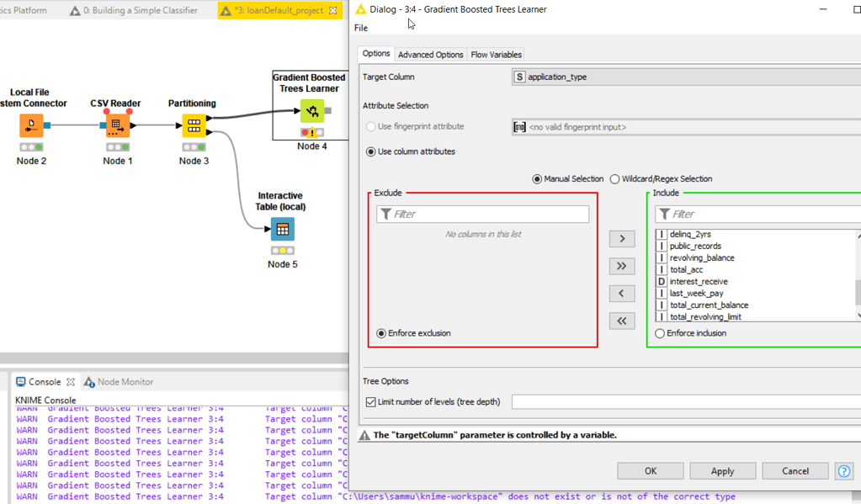Select the Partitioning node icon
The height and width of the screenshot is (504, 861).
pos(192,125)
